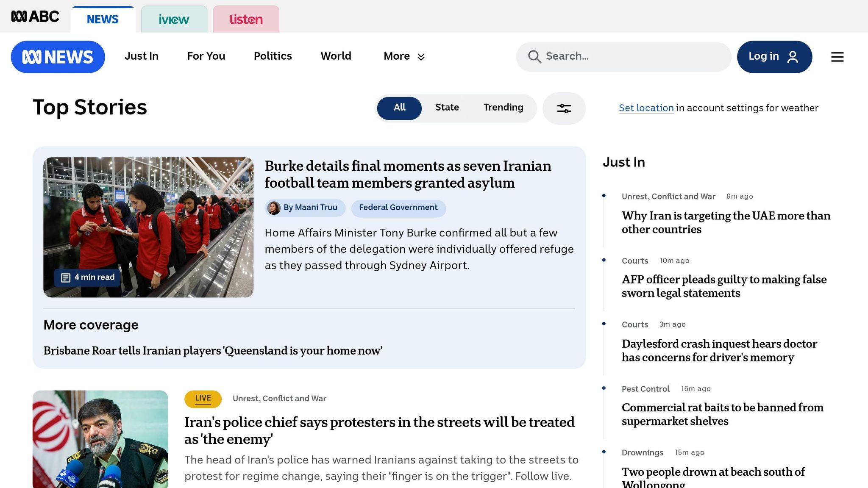Viewport: 868px width, 488px height.
Task: Click the 4 min read article badge
Action: [x=88, y=277]
